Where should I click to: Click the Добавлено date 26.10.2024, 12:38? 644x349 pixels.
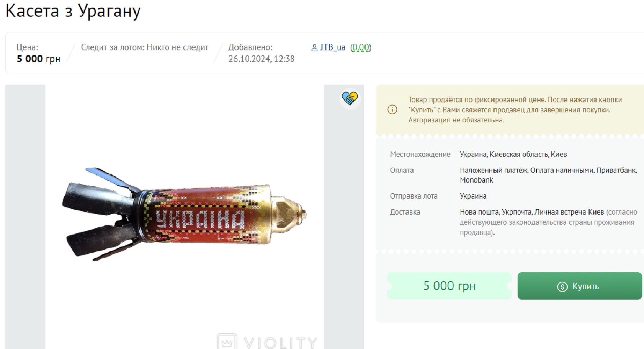pyautogui.click(x=261, y=59)
